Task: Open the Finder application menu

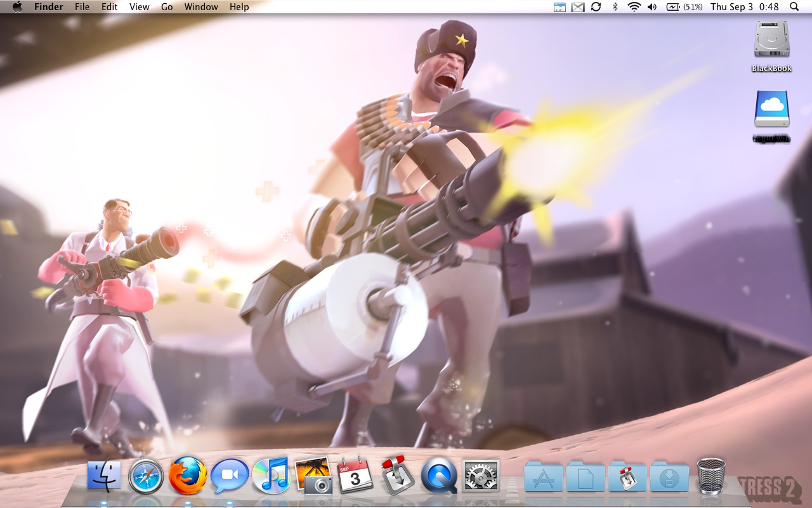Action: coord(49,7)
